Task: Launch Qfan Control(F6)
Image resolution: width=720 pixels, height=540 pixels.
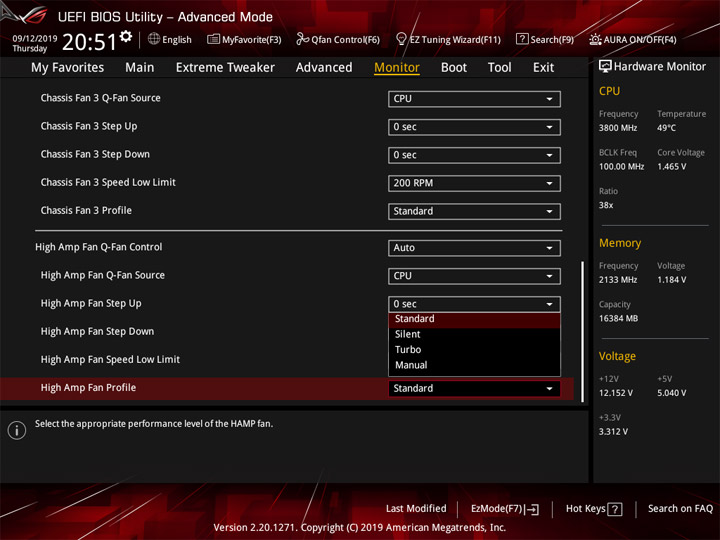Action: (338, 39)
